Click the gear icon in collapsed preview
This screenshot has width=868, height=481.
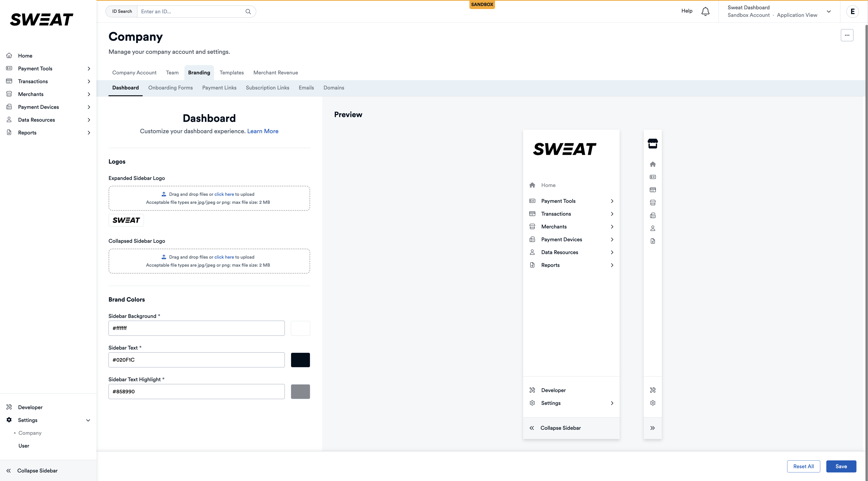653,403
